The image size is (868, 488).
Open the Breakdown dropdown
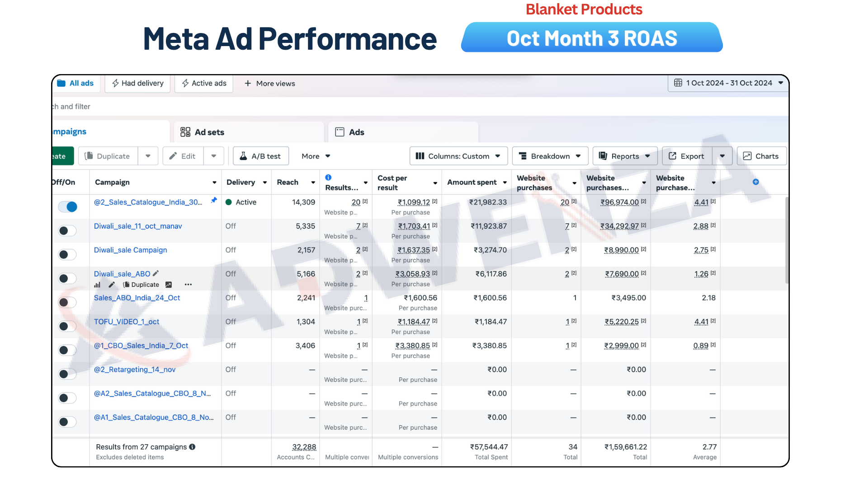[550, 156]
